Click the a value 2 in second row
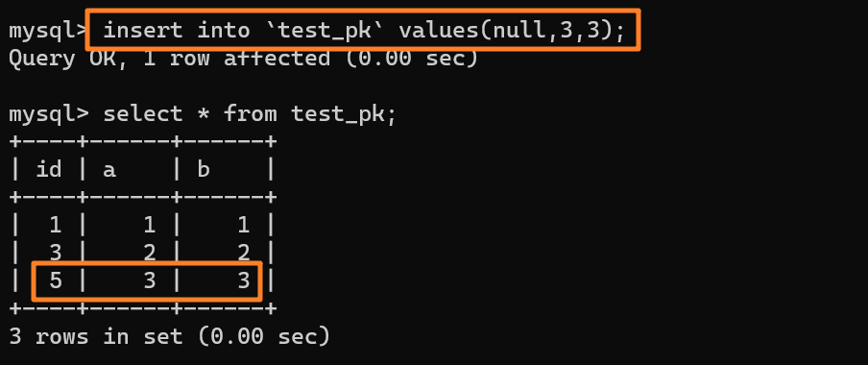Screen dimensions: 868x365 tap(150, 253)
